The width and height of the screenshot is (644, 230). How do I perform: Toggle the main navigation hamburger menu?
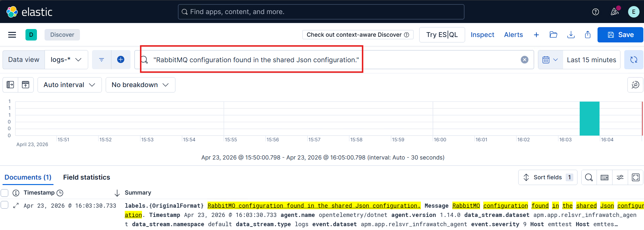coord(12,35)
